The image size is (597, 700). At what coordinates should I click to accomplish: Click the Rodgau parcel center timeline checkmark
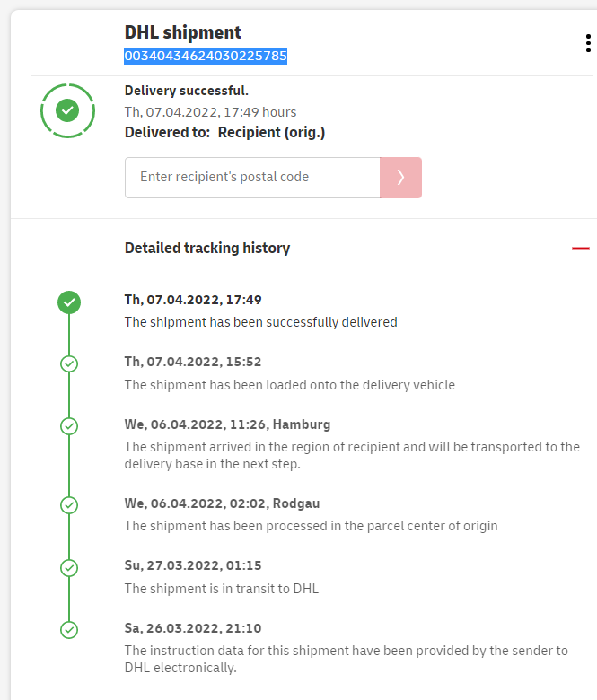(x=69, y=505)
